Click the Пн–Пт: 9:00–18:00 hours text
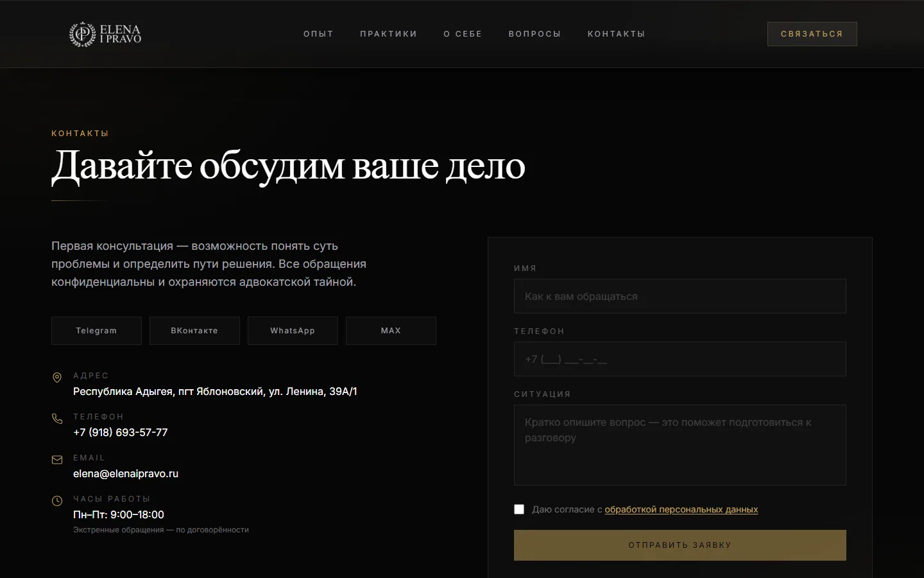This screenshot has height=578, width=924. [x=119, y=514]
